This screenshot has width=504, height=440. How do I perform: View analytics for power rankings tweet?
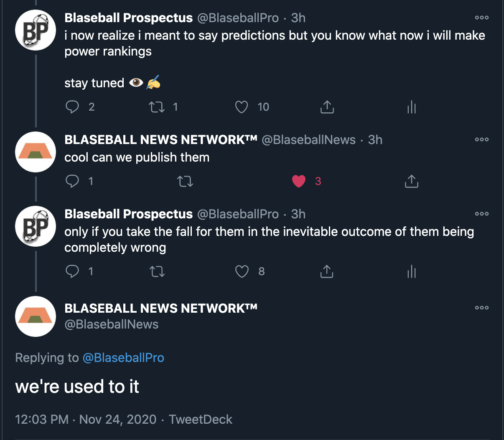click(x=412, y=107)
